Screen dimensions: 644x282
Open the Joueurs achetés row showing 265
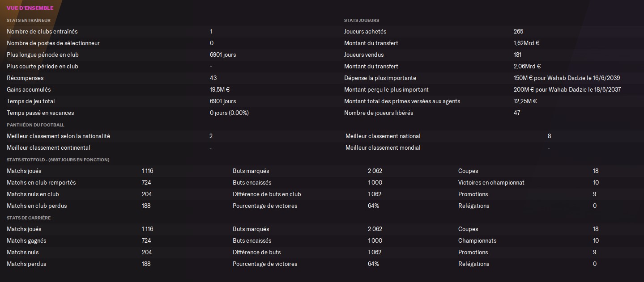point(492,31)
